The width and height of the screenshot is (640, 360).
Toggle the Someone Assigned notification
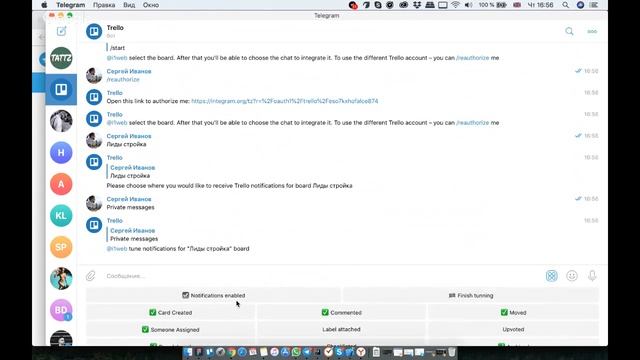tap(170, 329)
